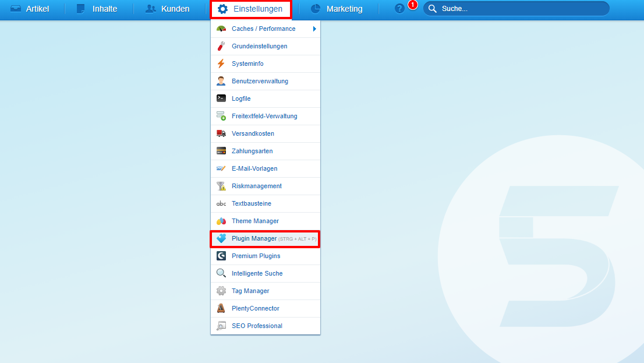Image resolution: width=644 pixels, height=363 pixels.
Task: Click the Suche search field
Action: pos(516,9)
